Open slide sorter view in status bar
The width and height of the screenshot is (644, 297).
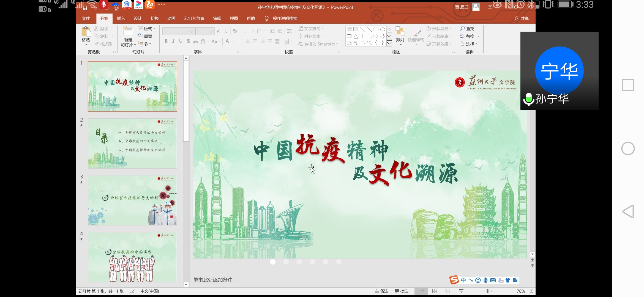coord(435,291)
